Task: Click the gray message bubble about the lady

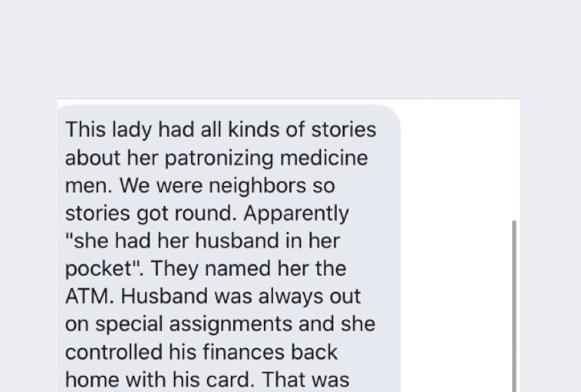Action: click(x=229, y=248)
